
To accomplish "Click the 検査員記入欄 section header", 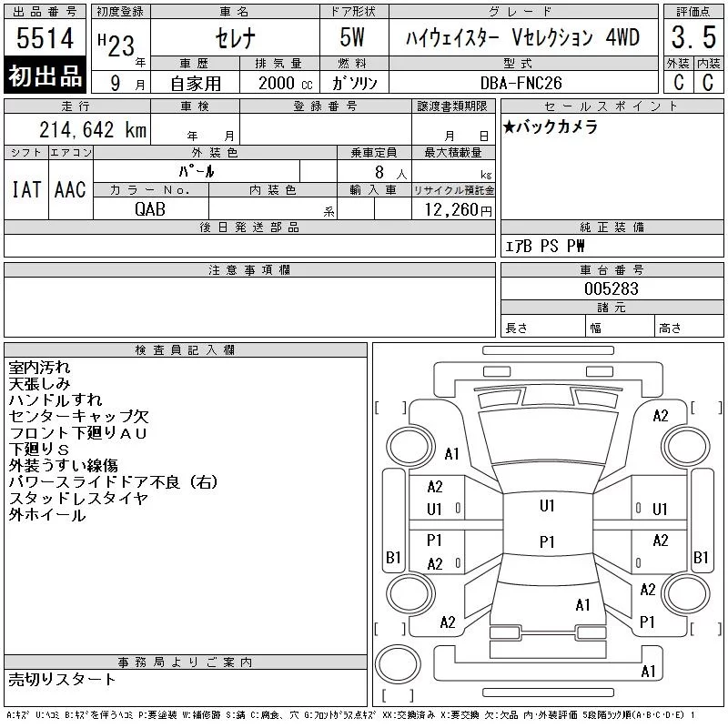I will (x=186, y=350).
